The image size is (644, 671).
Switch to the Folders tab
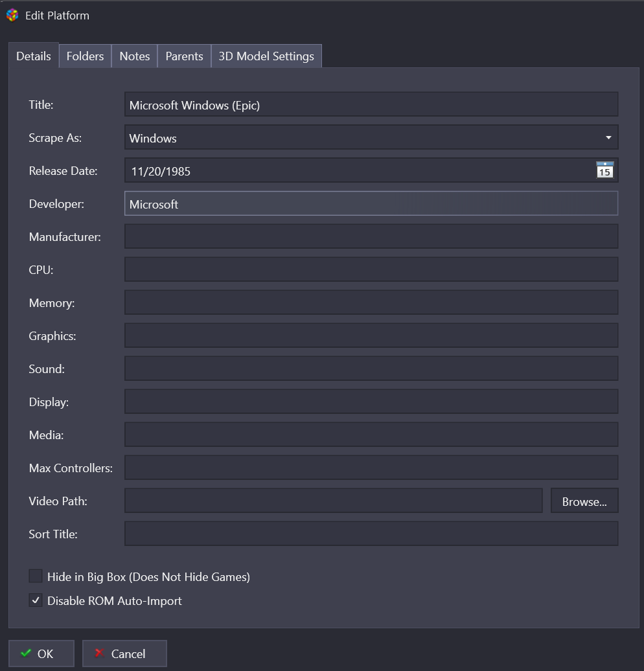coord(85,56)
